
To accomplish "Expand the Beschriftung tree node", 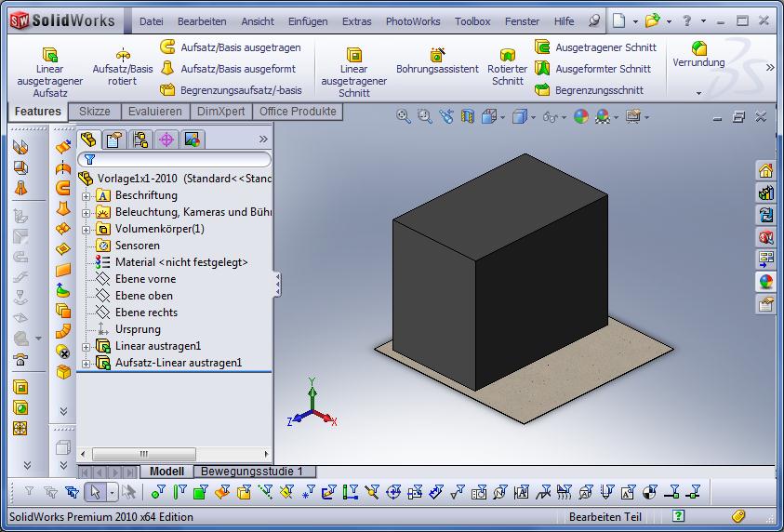I will pos(86,196).
